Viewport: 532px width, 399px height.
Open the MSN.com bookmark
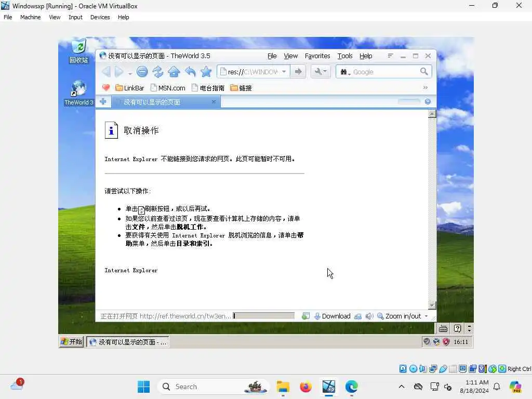(168, 88)
